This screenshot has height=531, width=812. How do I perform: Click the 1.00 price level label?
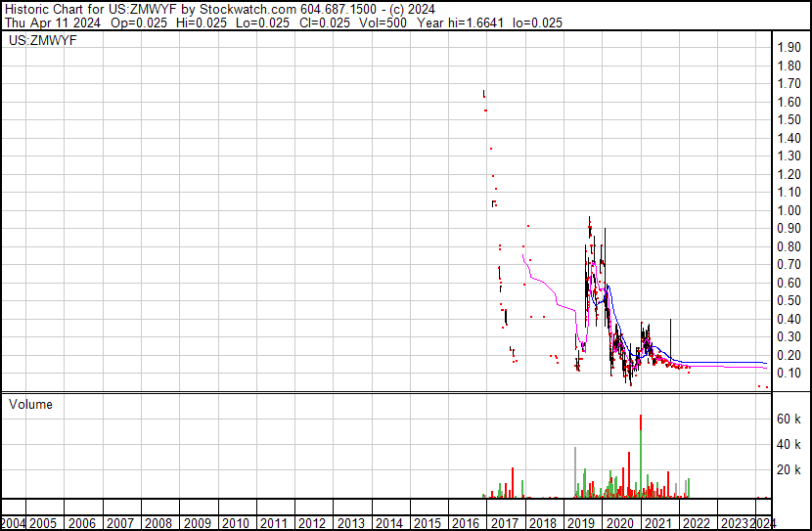pyautogui.click(x=789, y=210)
